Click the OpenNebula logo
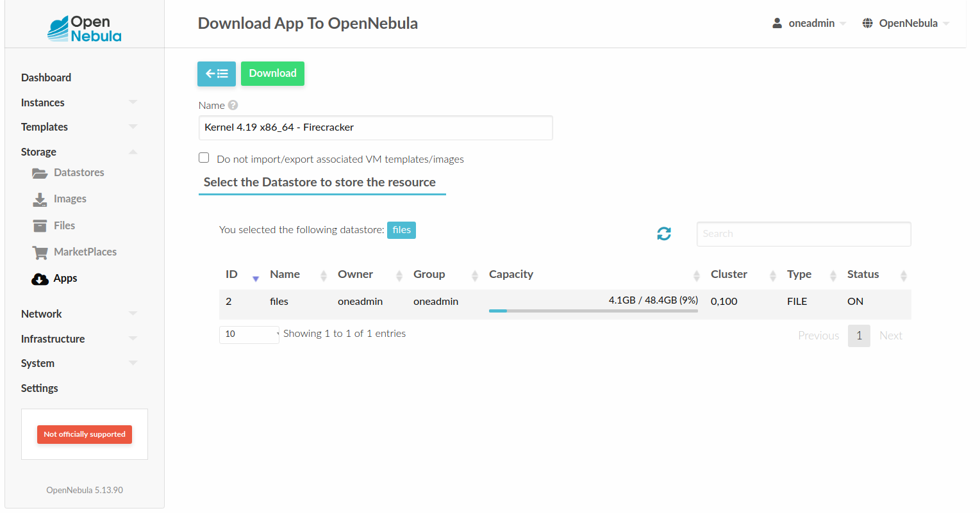The width and height of the screenshot is (980, 513). coord(84,29)
